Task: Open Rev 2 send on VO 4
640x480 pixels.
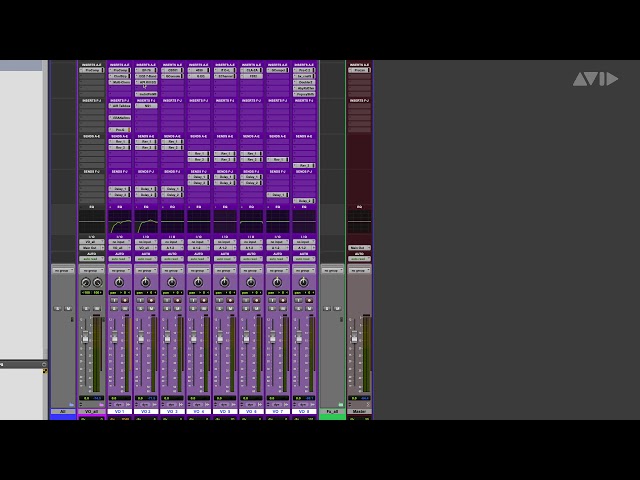Action: click(x=198, y=160)
